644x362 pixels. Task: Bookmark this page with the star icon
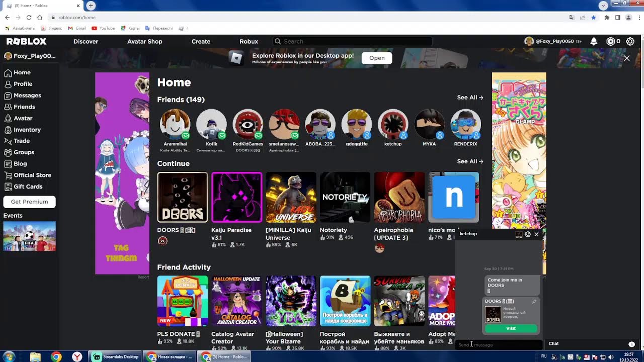[x=594, y=17]
